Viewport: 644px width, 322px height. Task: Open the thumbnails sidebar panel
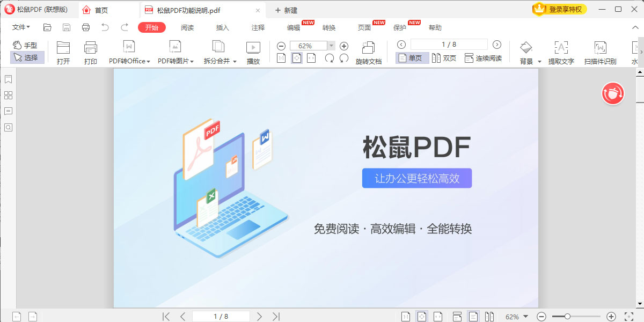point(8,96)
